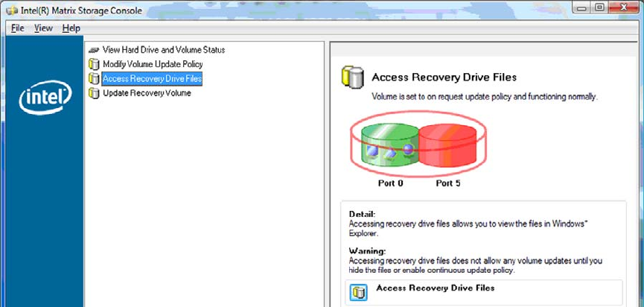Click the cylinder icon next to Modify Volume Update Policy

pyautogui.click(x=94, y=64)
